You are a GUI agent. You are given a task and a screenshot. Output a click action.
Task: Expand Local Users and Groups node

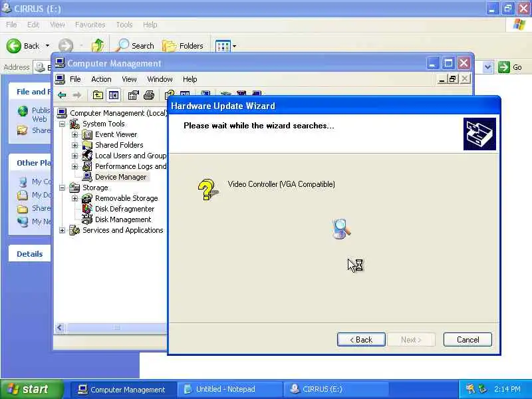74,156
